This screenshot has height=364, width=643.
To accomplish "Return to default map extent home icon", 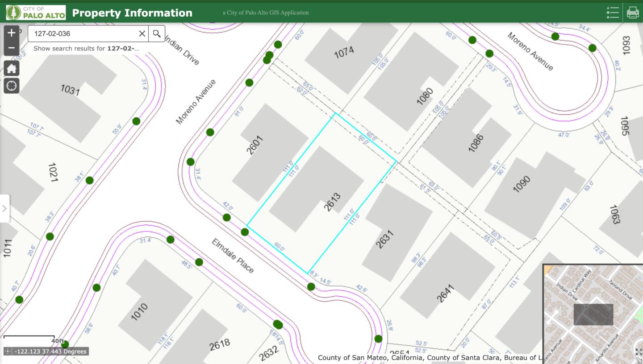I will (x=12, y=68).
